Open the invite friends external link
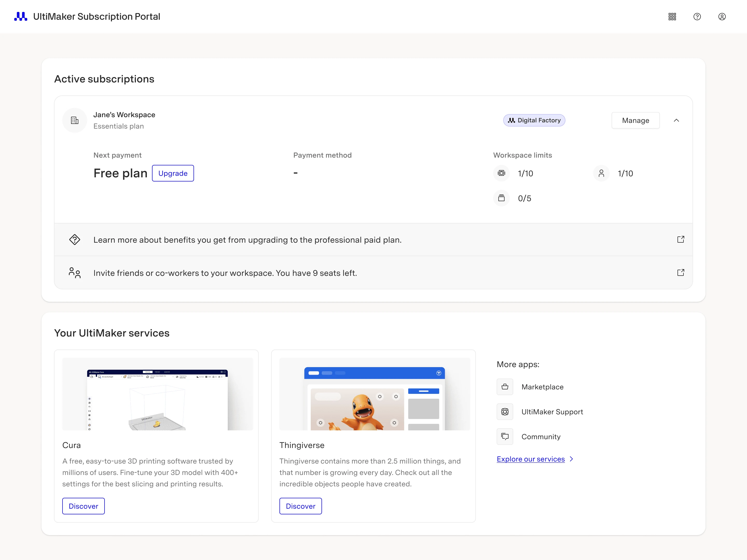Viewport: 747px width, 560px height. (681, 272)
